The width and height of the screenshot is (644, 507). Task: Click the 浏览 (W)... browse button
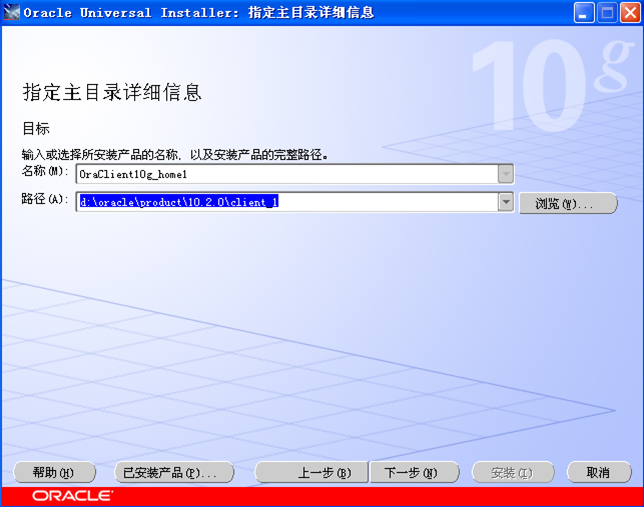[x=568, y=203]
